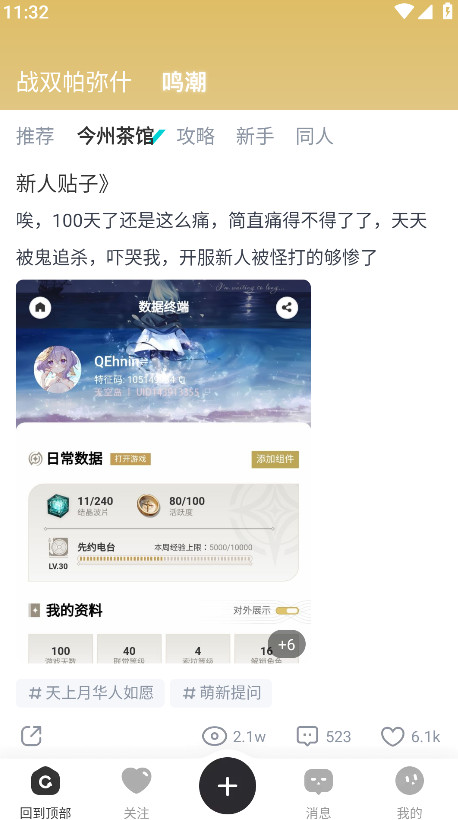
Task: Tap the heart like icon showing 6.1k
Action: point(392,736)
